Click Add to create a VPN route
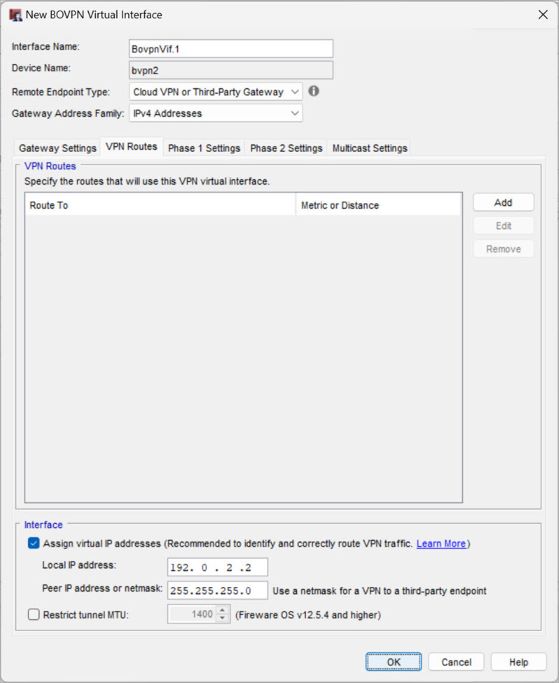The width and height of the screenshot is (559, 683). coord(503,203)
